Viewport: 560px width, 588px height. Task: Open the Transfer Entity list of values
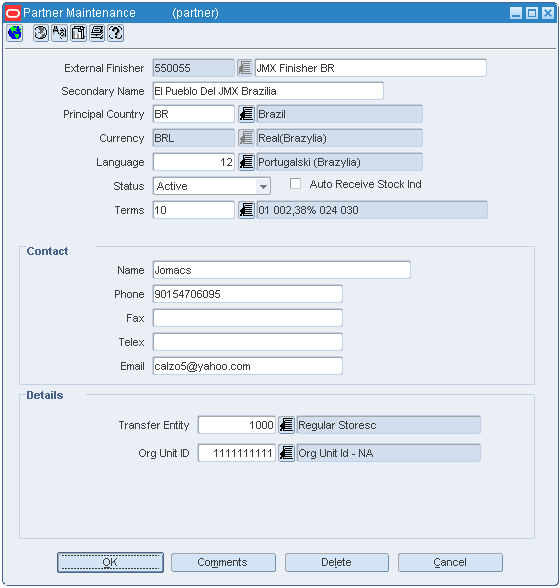tap(286, 425)
